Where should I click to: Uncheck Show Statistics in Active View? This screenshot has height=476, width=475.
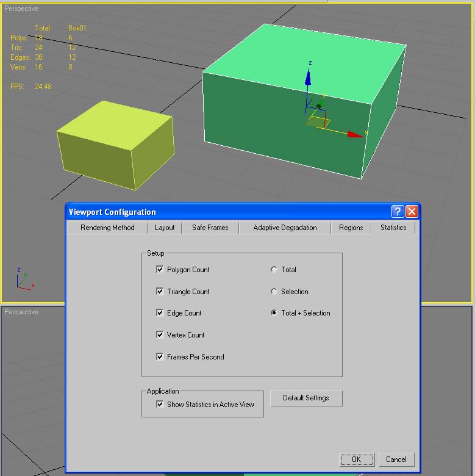(x=160, y=404)
